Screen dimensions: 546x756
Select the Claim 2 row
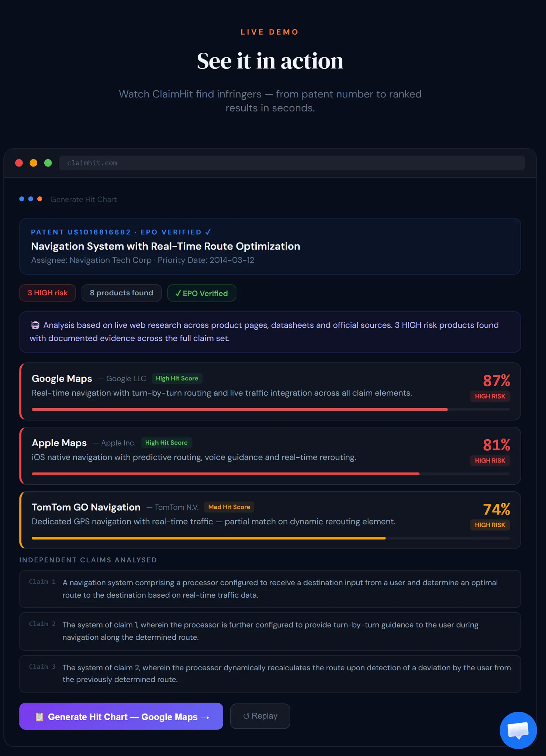pyautogui.click(x=270, y=631)
